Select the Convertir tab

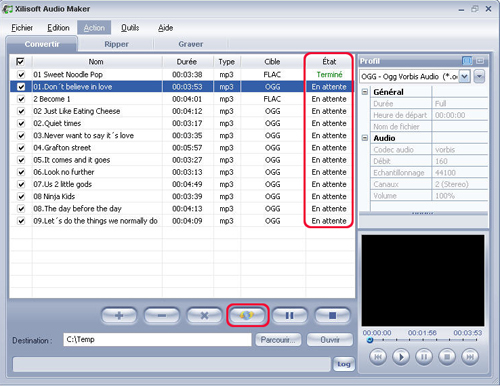pos(42,44)
